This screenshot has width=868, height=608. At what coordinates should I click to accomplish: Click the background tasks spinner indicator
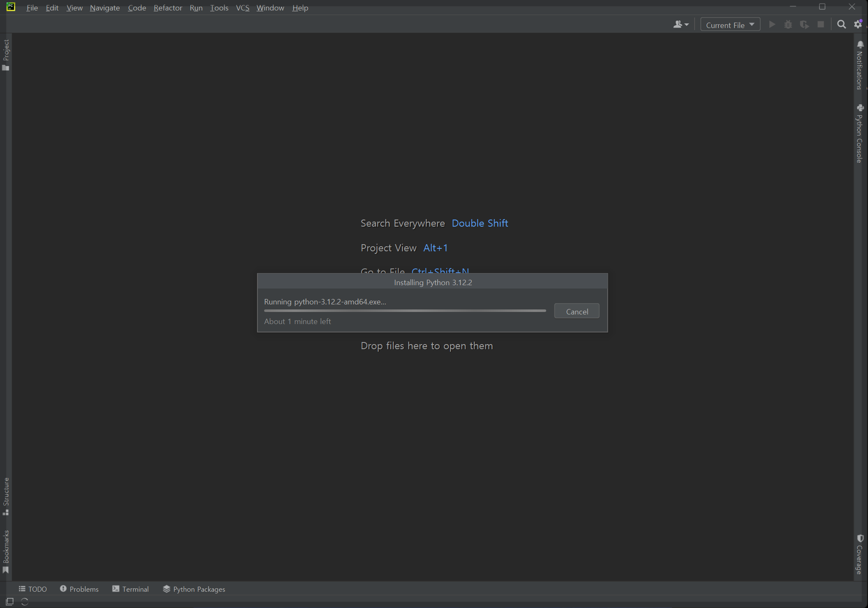point(25,601)
